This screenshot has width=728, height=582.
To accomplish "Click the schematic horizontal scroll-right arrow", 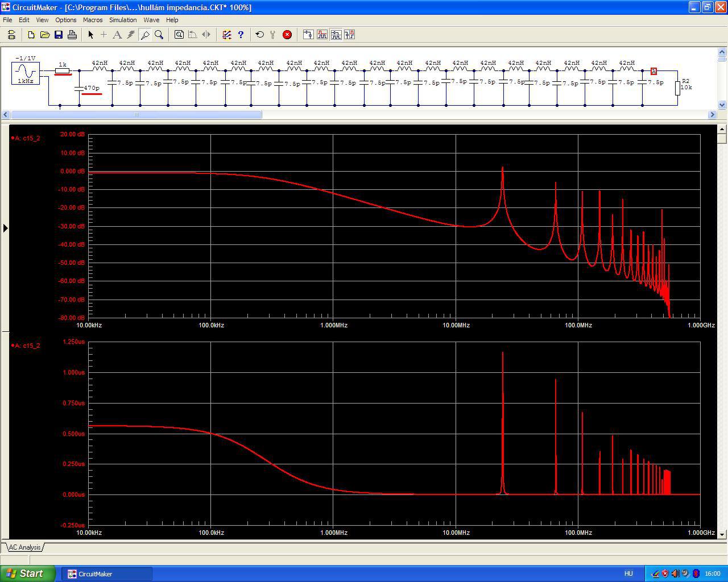I will pyautogui.click(x=712, y=115).
